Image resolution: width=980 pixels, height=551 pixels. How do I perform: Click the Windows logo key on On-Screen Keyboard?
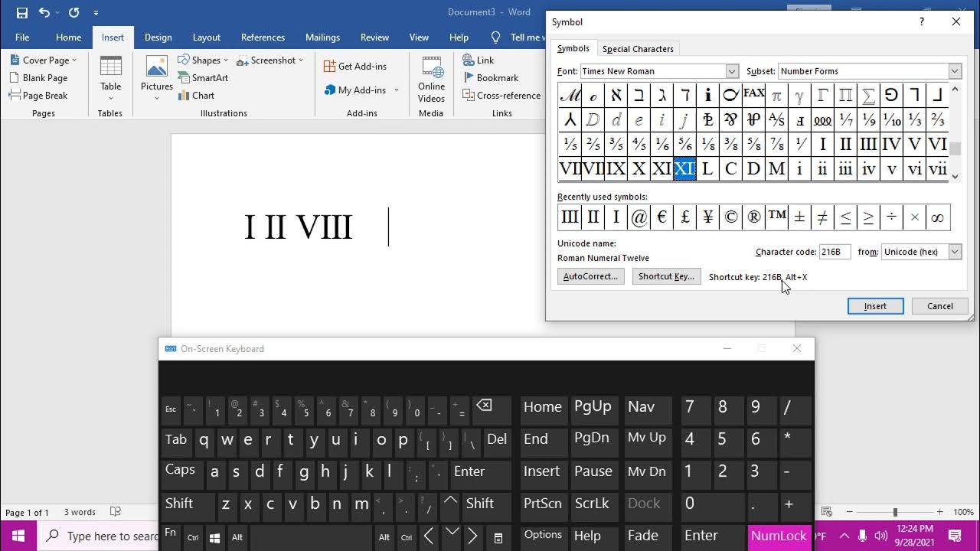click(215, 537)
